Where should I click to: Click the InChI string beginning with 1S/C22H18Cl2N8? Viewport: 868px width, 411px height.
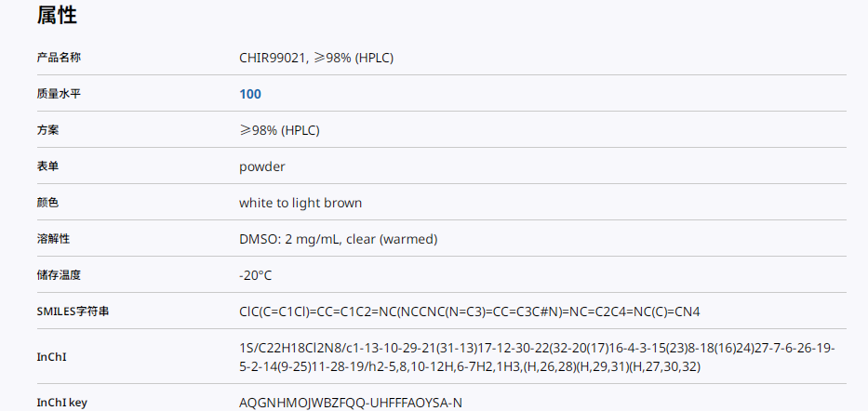point(537,357)
